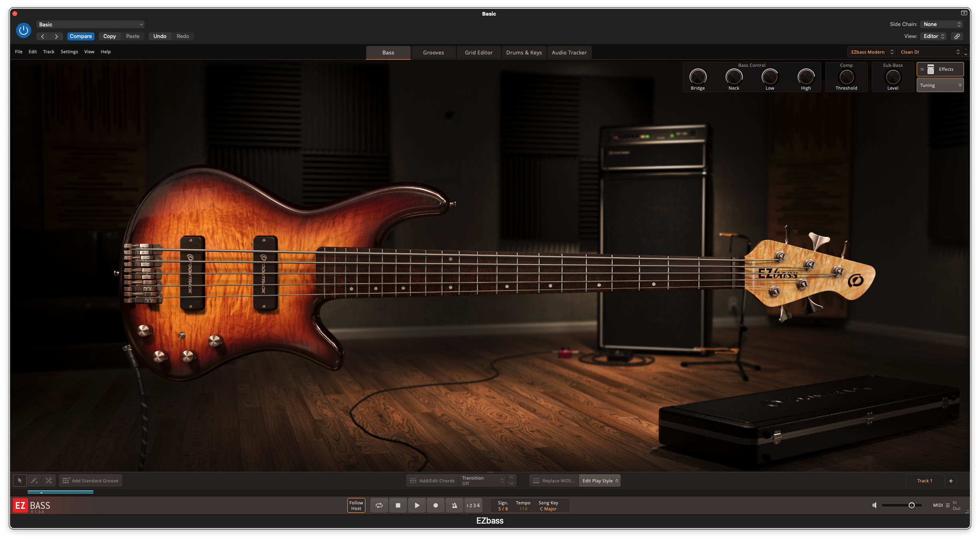Toggle the Compare button
The height and width of the screenshot is (540, 980).
point(81,36)
